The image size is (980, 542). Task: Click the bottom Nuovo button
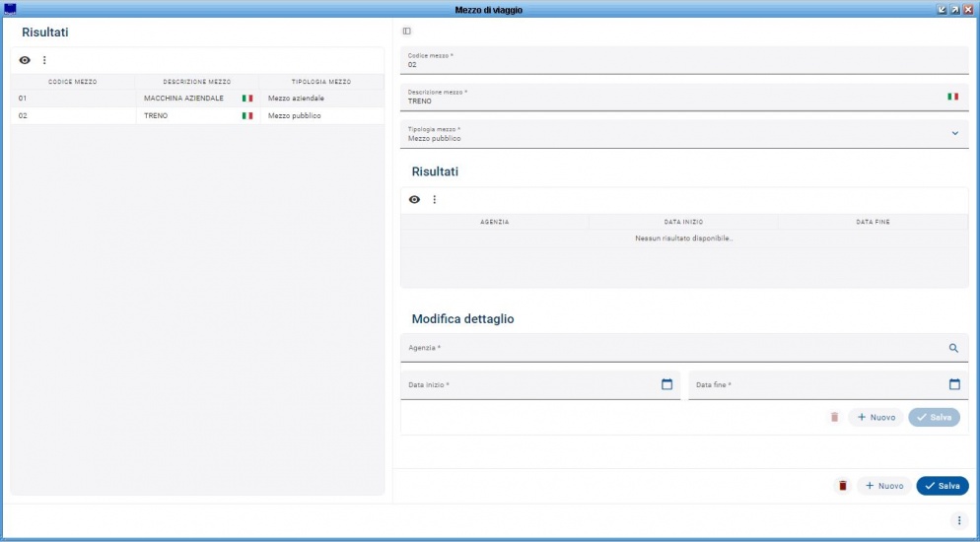tap(883, 486)
